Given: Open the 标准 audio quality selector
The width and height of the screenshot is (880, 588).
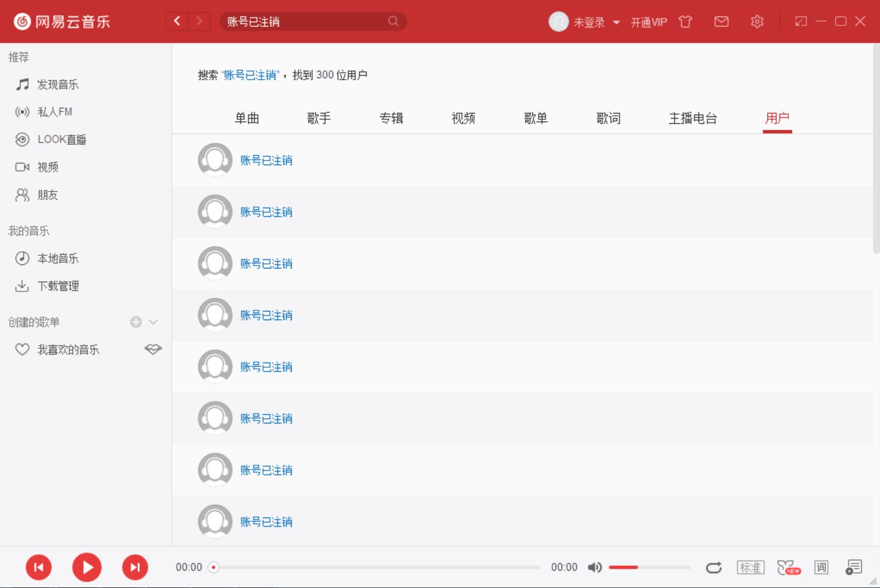Looking at the screenshot, I should click(x=750, y=567).
